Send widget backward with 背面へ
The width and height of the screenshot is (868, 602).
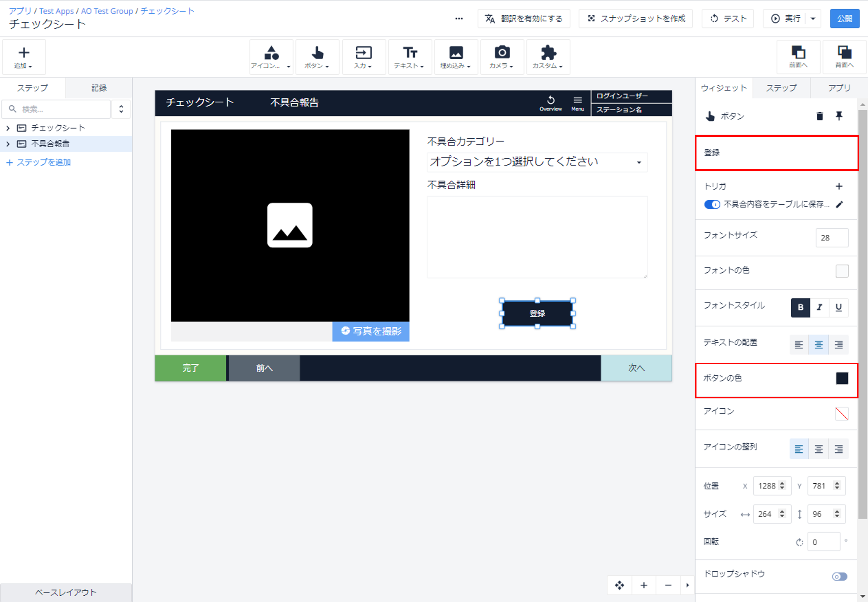844,57
